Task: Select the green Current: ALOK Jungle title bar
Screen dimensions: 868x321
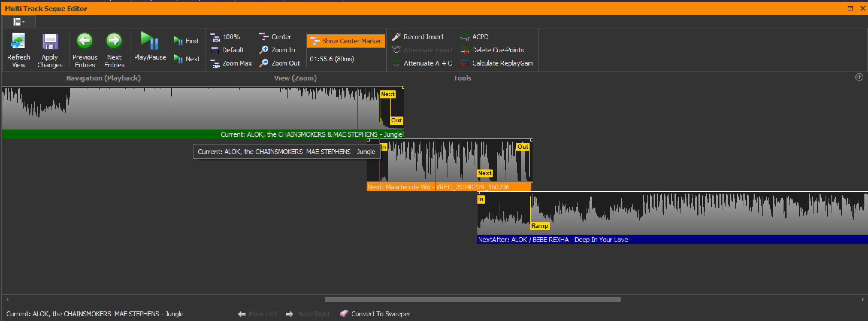Action: click(203, 134)
